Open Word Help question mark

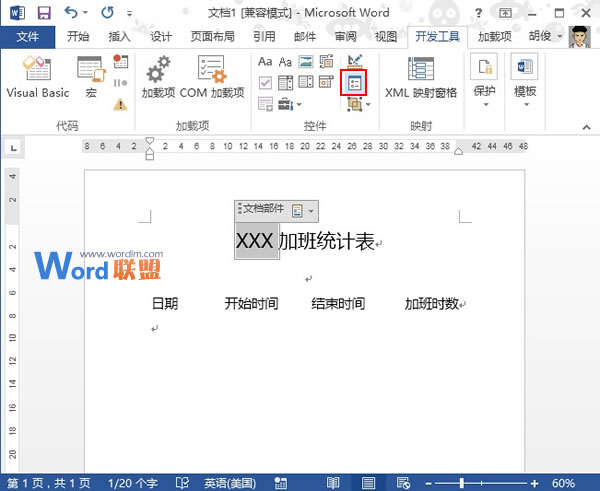pos(478,13)
